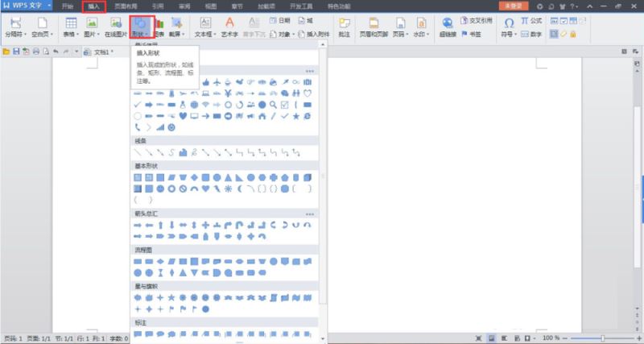Add a 批注 comment
Screen dimensions: 644x344
pyautogui.click(x=345, y=27)
